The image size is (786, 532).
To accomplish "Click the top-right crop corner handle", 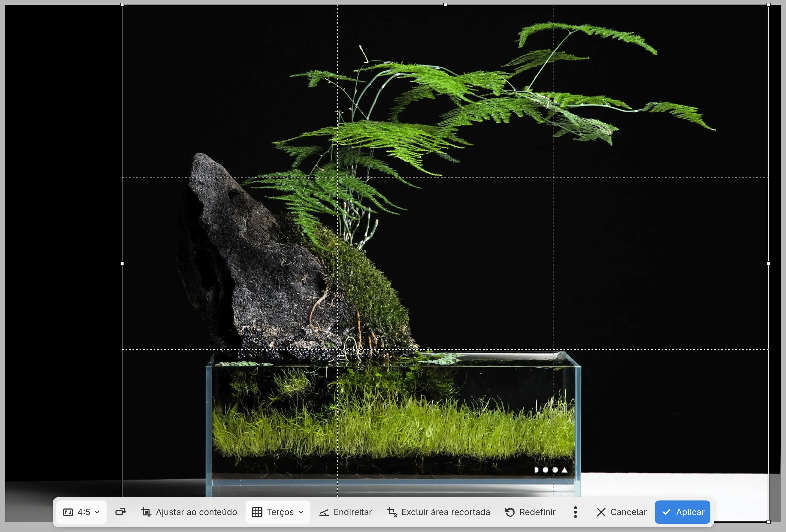I will click(768, 5).
